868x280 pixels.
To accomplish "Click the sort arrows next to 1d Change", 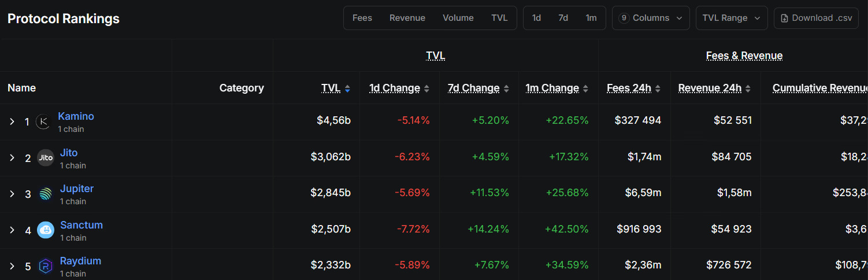I will click(x=426, y=89).
